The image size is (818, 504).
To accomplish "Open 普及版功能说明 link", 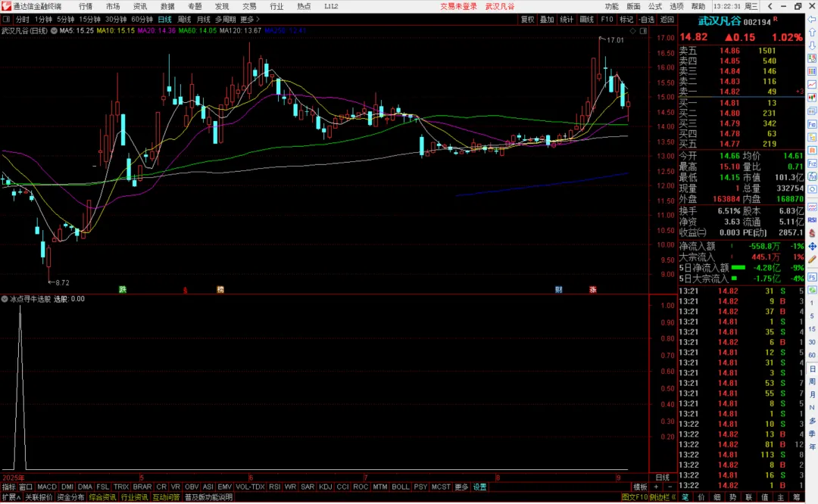I will 209,498.
